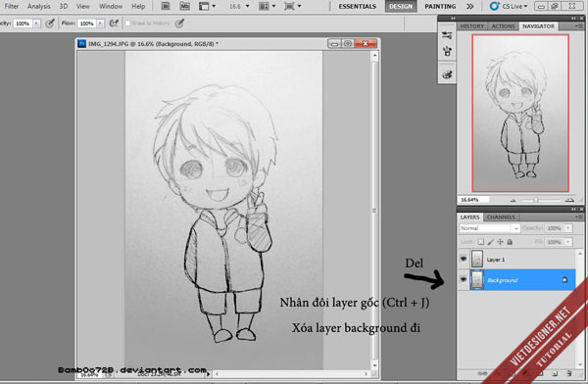This screenshot has height=384, width=588.
Task: Select the Navigator tab
Action: [x=538, y=25]
